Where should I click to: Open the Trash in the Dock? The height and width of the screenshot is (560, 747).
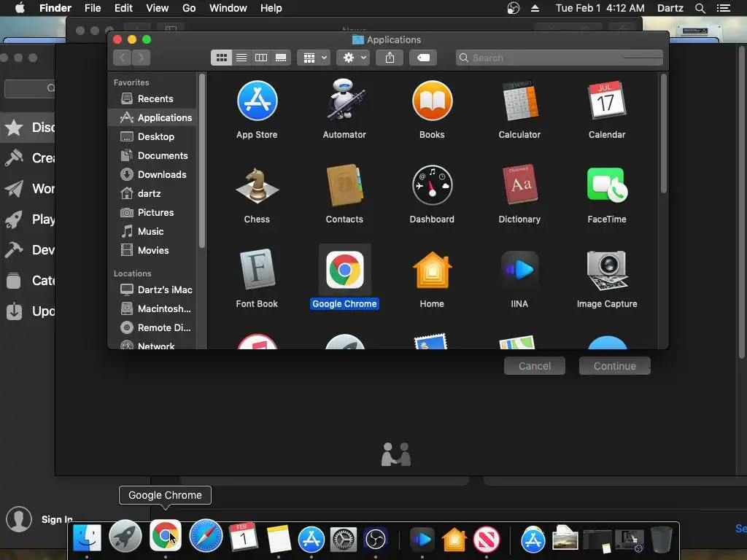point(661,539)
